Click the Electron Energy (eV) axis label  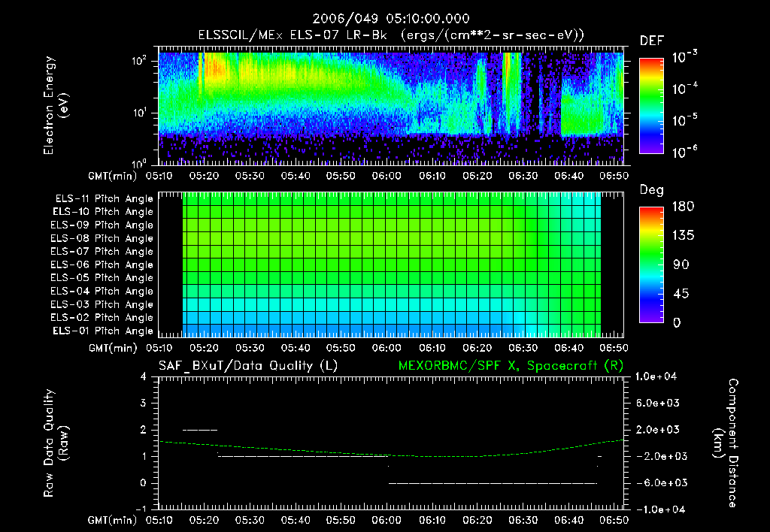tap(55, 105)
